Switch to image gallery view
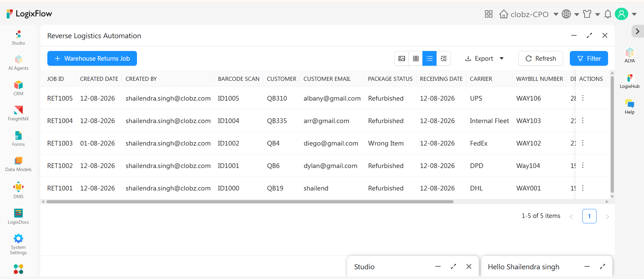 402,58
